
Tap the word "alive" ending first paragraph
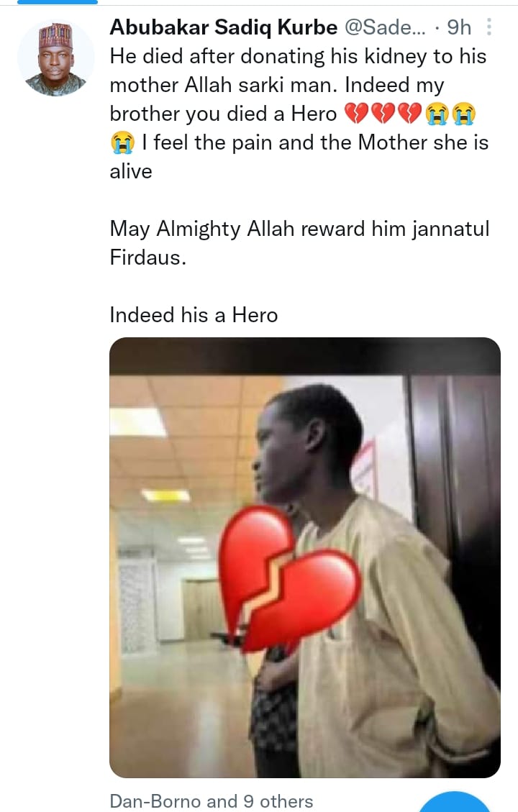click(130, 172)
